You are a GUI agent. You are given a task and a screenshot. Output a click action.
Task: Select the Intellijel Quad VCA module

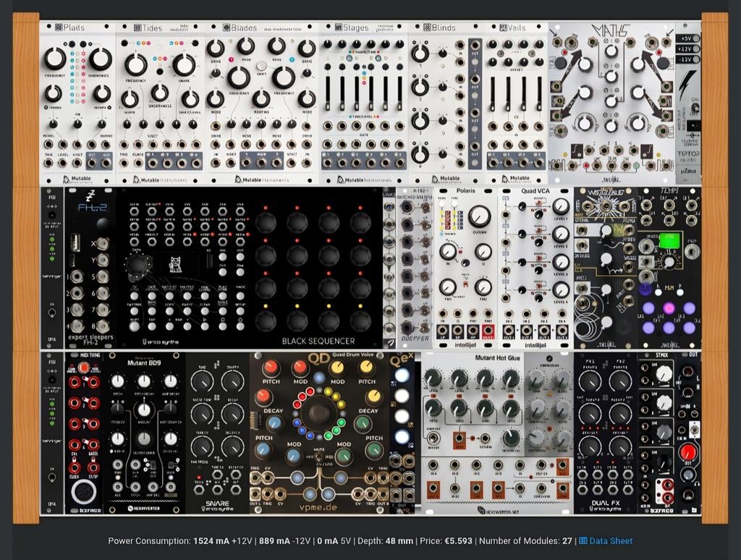(x=536, y=268)
